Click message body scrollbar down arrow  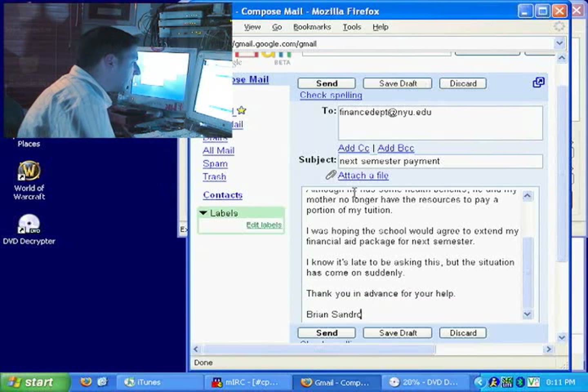coord(528,314)
